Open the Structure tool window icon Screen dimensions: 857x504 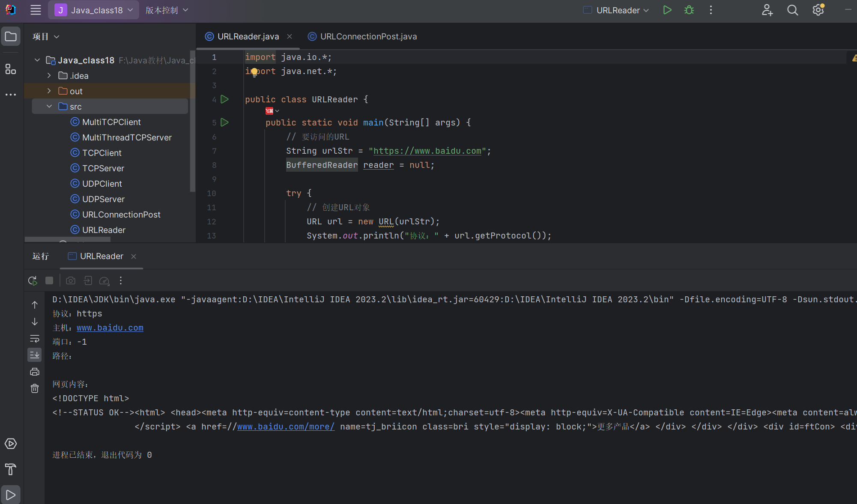point(11,69)
